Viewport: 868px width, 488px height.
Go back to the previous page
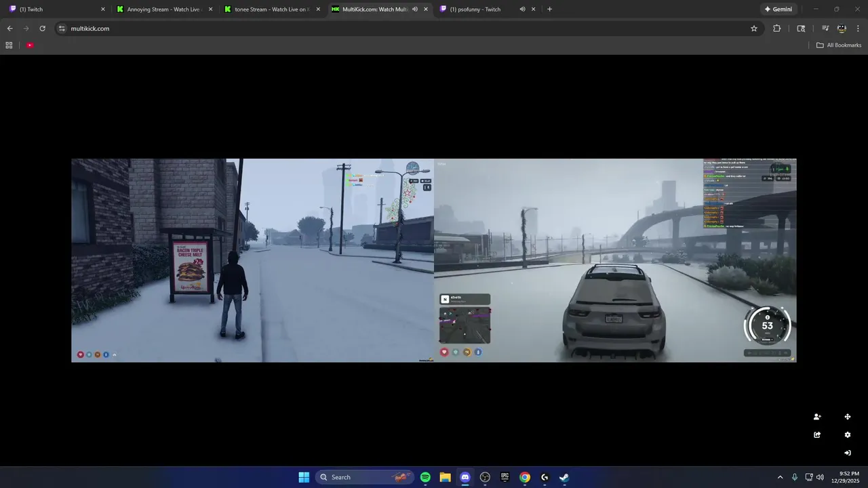click(9, 28)
